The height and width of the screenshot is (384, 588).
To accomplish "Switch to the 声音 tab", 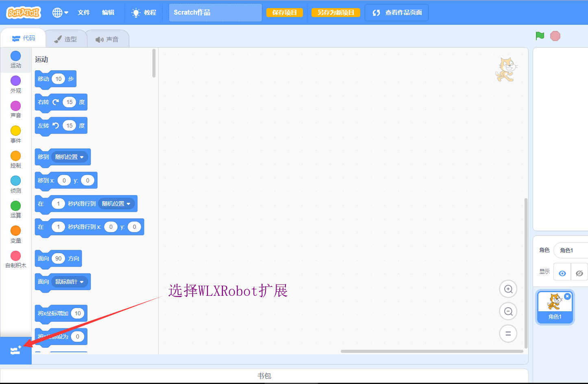I will 107,39.
